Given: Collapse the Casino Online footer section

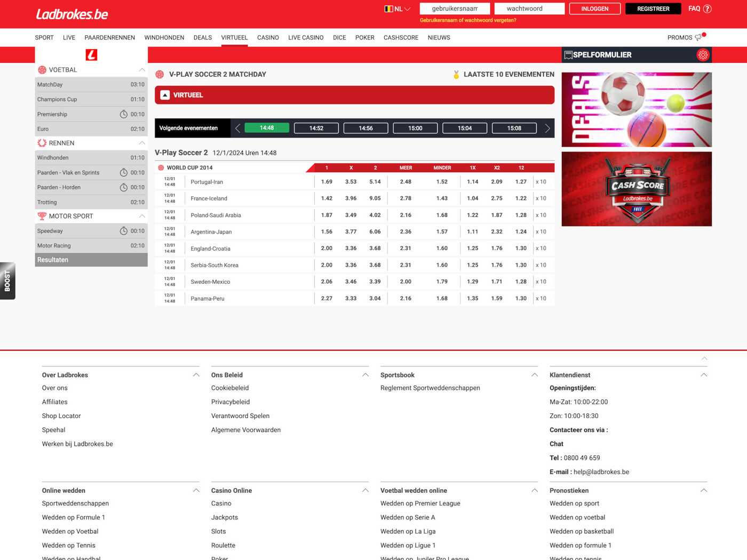Looking at the screenshot, I should [x=365, y=490].
